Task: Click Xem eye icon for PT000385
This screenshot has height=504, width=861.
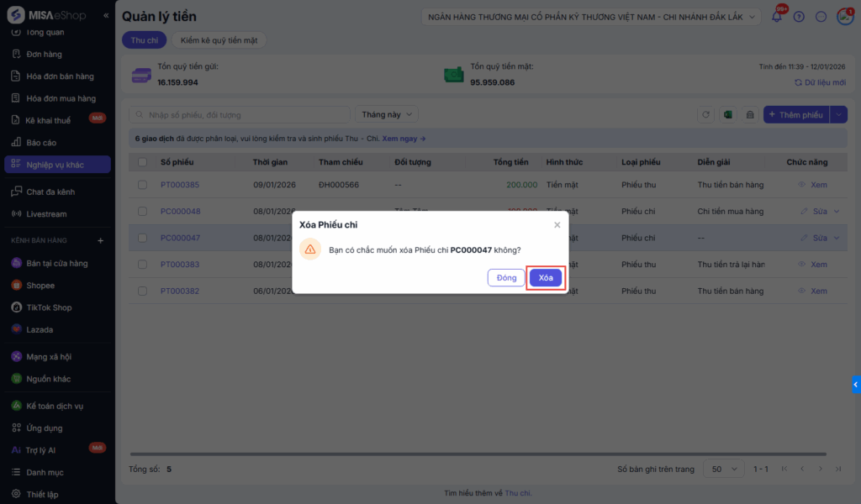Action: pyautogui.click(x=801, y=185)
